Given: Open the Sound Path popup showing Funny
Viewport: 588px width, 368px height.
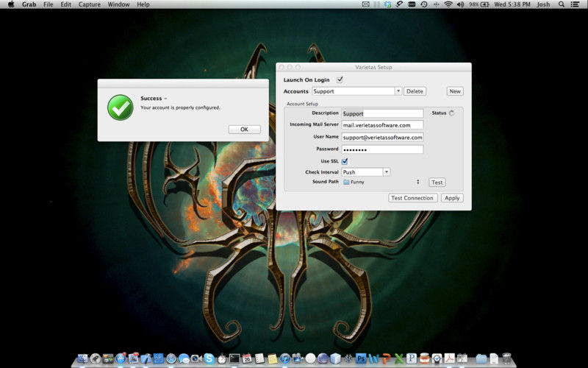Looking at the screenshot, I should point(381,182).
